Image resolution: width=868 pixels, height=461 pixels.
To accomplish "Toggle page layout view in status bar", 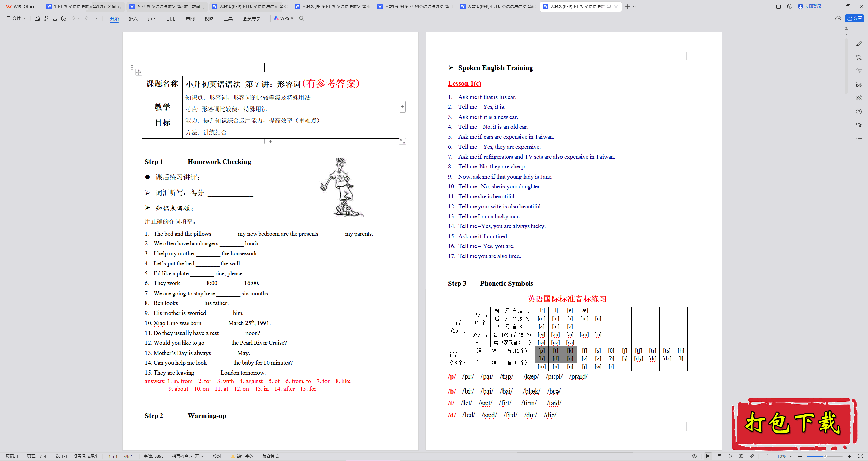I will (x=708, y=456).
